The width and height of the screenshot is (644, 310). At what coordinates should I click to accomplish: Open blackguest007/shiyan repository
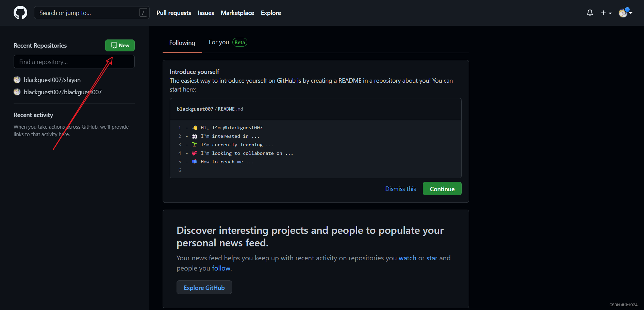tap(52, 80)
